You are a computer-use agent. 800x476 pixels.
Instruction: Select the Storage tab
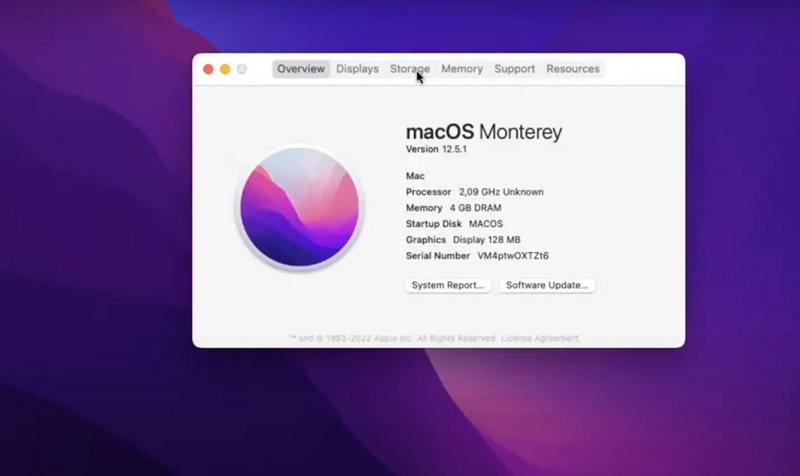click(x=410, y=69)
